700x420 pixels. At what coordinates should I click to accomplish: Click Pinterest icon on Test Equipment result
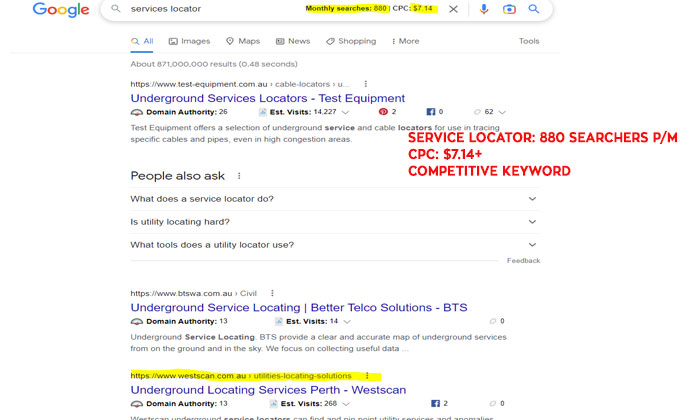[383, 112]
